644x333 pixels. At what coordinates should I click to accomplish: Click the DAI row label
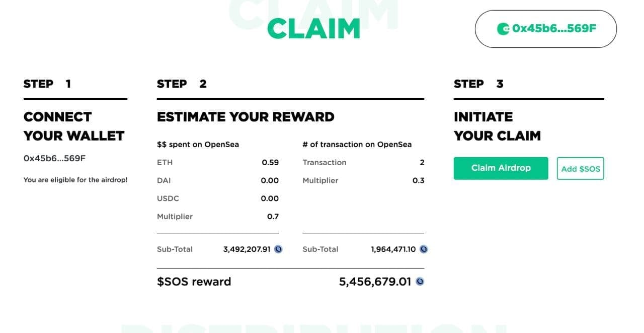point(164,180)
